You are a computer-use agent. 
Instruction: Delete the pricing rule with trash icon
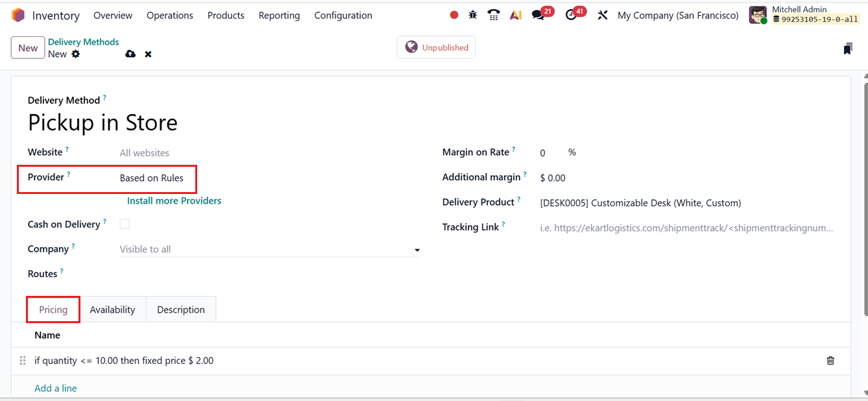(830, 361)
